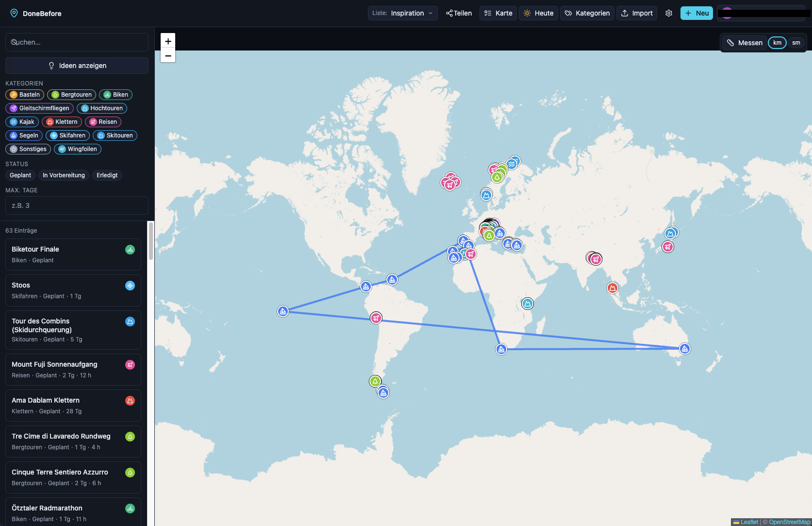The height and width of the screenshot is (526, 812).
Task: Toggle the Bergtouren category filter
Action: (71, 95)
